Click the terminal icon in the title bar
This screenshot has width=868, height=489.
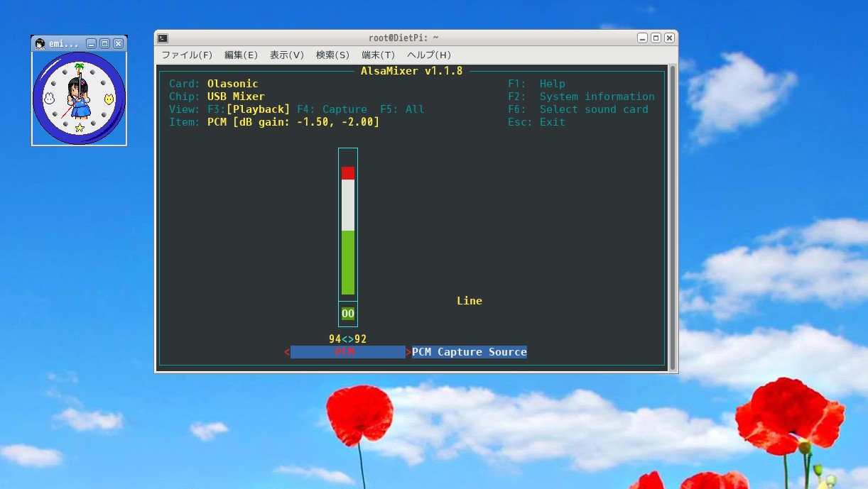pyautogui.click(x=163, y=38)
